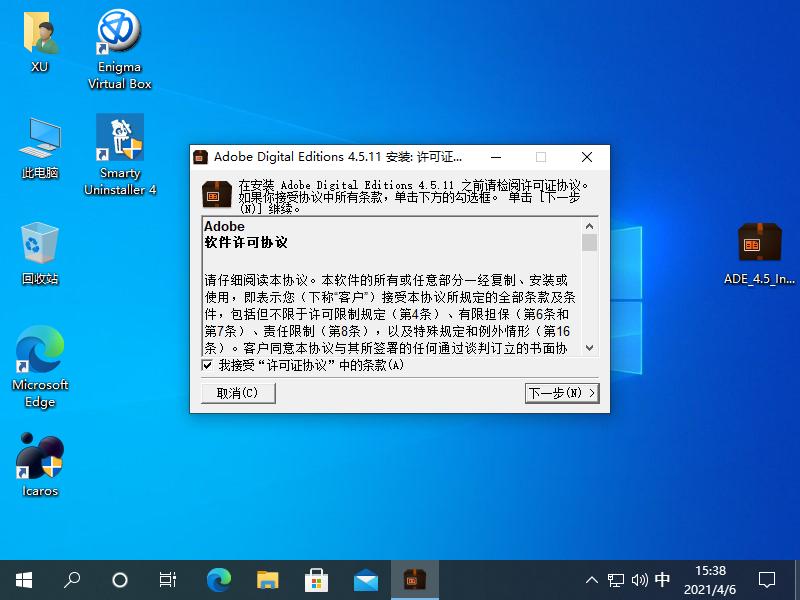Viewport: 800px width, 600px height.
Task: Expand hidden system tray icons chevron
Action: pos(592,580)
